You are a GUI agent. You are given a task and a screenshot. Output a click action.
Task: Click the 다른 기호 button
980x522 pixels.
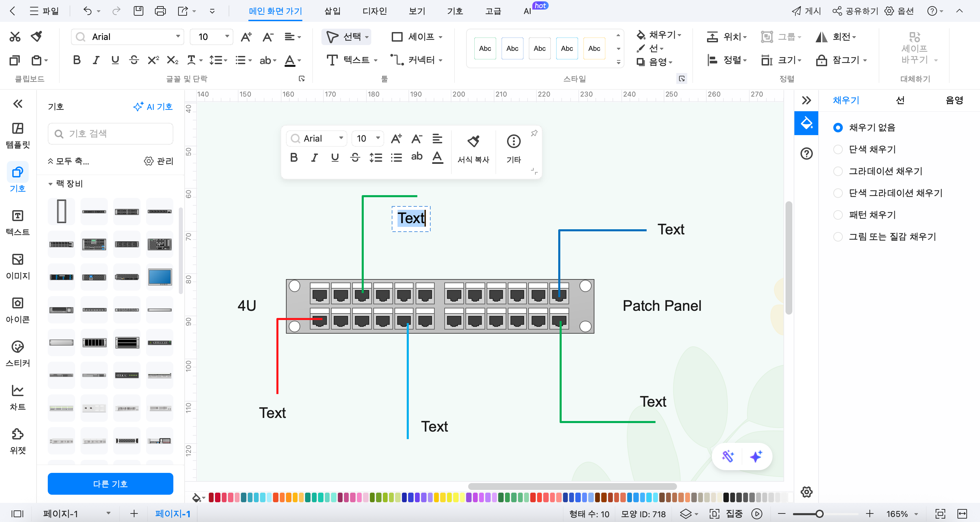tap(110, 483)
